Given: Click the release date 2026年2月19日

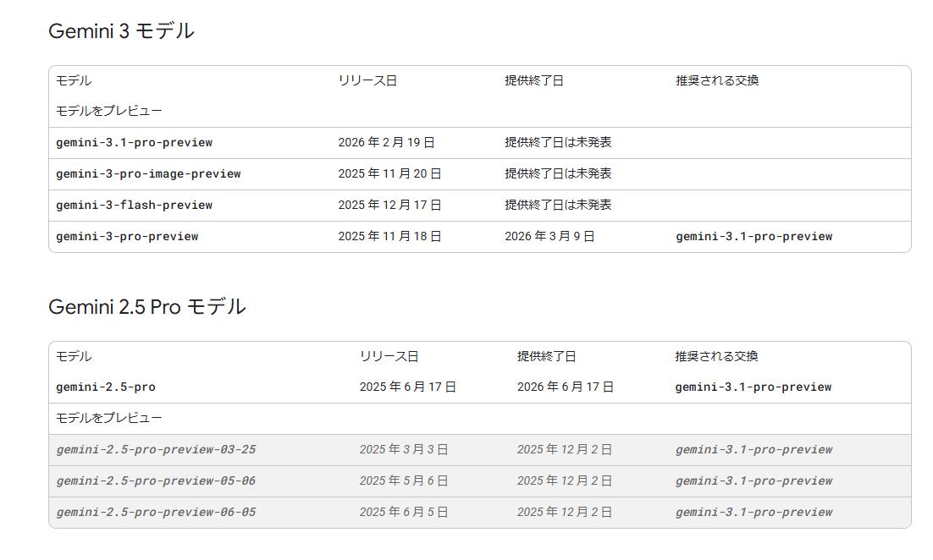Looking at the screenshot, I should [386, 142].
